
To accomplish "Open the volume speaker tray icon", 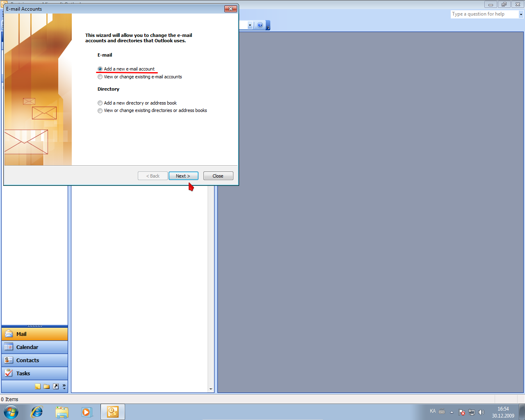I will point(482,412).
